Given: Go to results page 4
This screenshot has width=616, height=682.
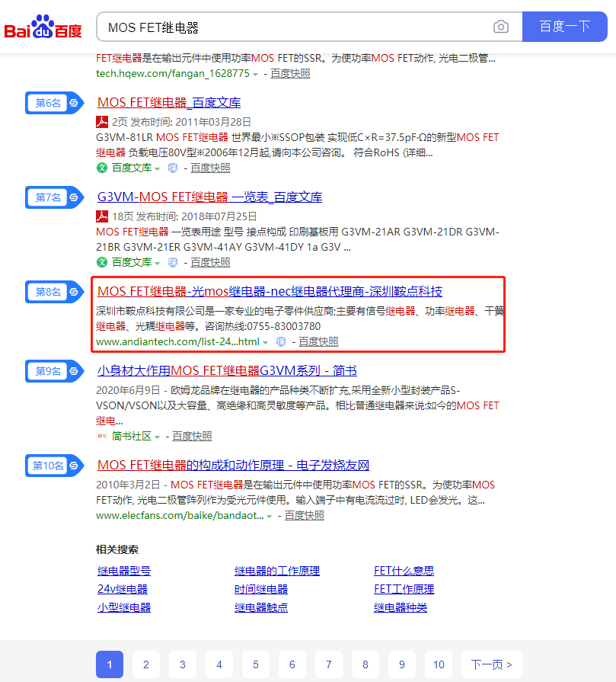Looking at the screenshot, I should click(219, 664).
